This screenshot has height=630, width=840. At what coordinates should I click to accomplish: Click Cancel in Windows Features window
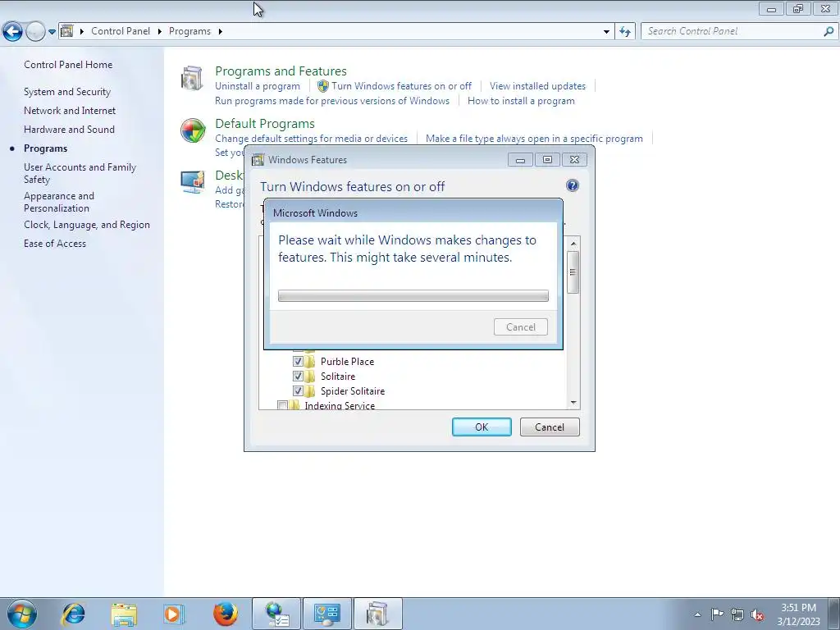pos(550,427)
